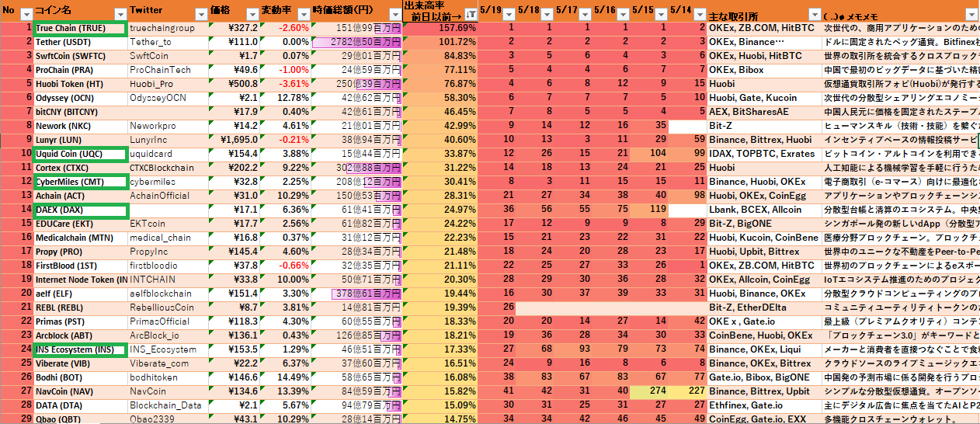
Task: Open the No column filter dropdown
Action: [x=26, y=15]
